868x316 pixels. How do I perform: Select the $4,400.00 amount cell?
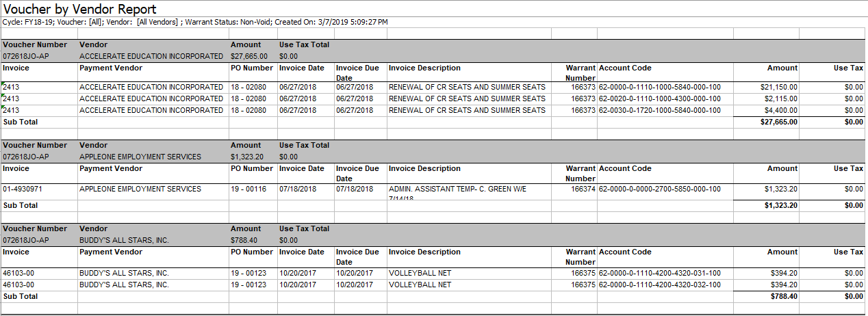781,110
